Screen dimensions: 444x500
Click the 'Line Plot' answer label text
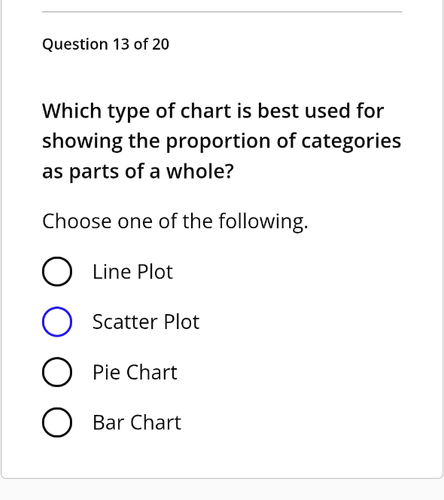point(133,271)
